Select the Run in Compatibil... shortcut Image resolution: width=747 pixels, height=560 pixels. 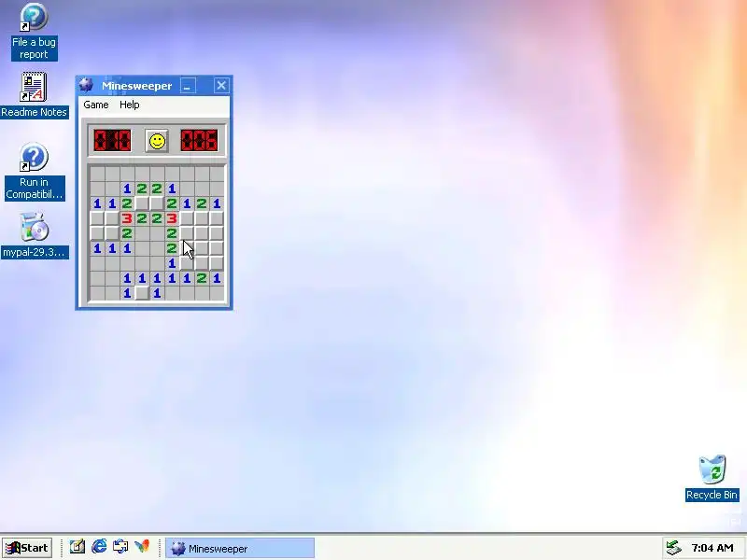click(x=34, y=172)
